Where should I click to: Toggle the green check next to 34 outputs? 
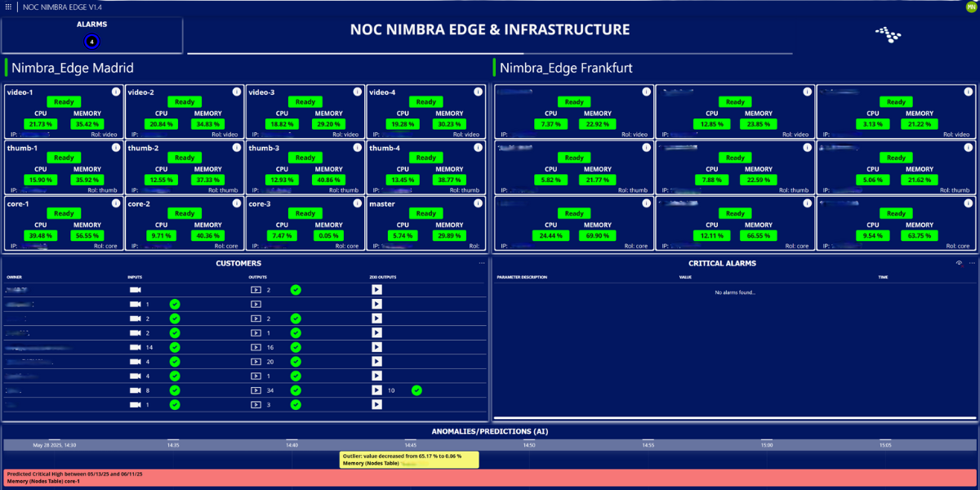(x=295, y=390)
